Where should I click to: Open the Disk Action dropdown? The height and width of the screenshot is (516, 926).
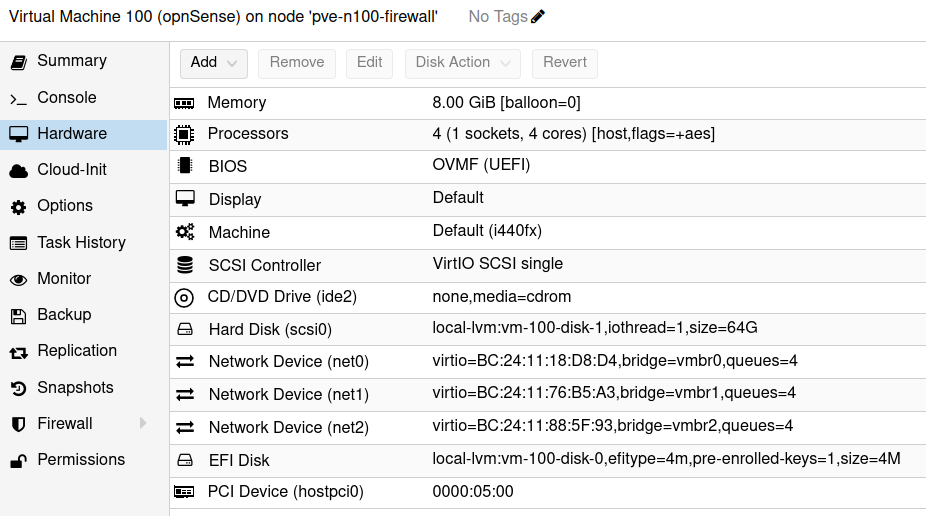tap(462, 63)
